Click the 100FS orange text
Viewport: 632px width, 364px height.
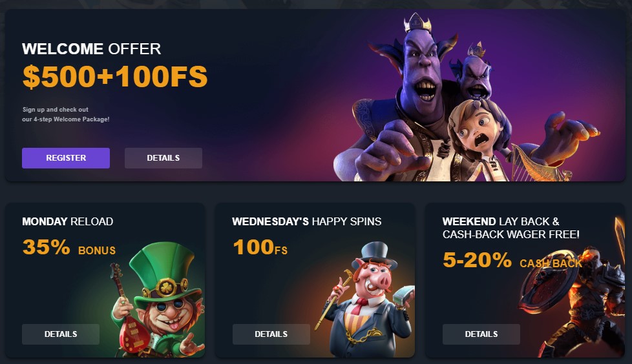pyautogui.click(x=260, y=247)
